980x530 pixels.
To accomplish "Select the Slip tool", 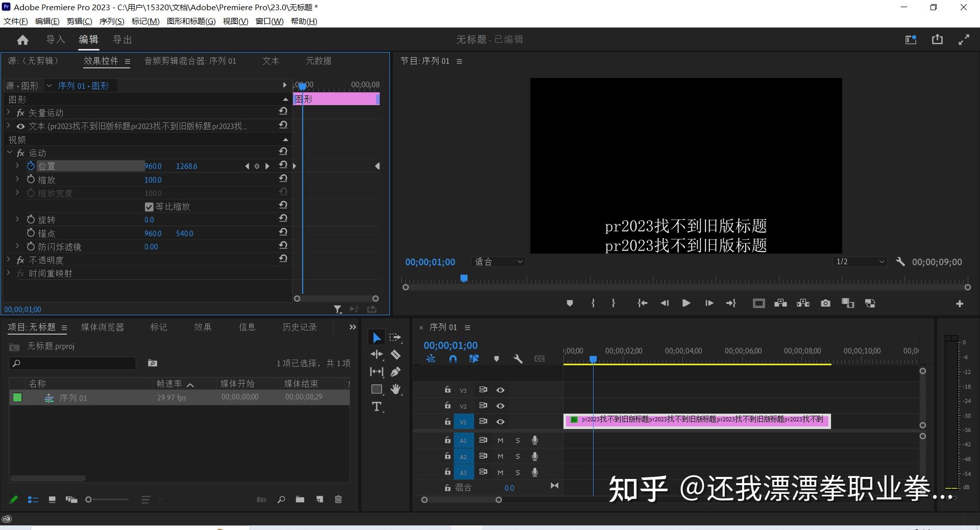I will 377,372.
